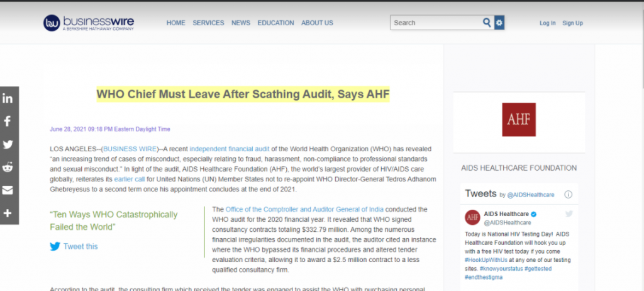Open advanced search gear icon
The width and height of the screenshot is (644, 291).
(x=499, y=23)
